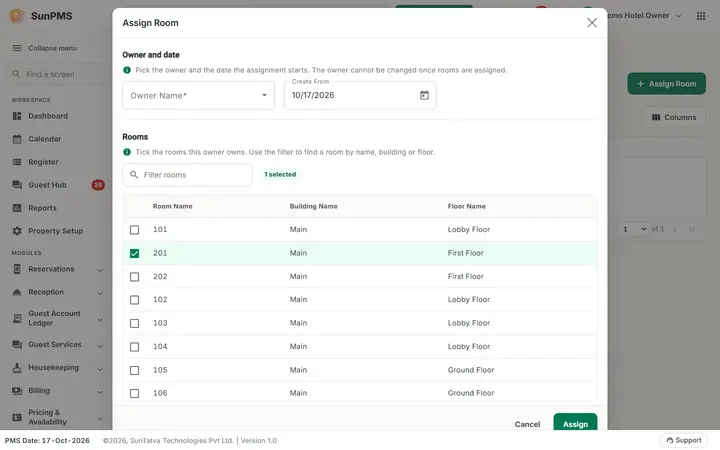Open the Property Setup menu item

point(56,231)
